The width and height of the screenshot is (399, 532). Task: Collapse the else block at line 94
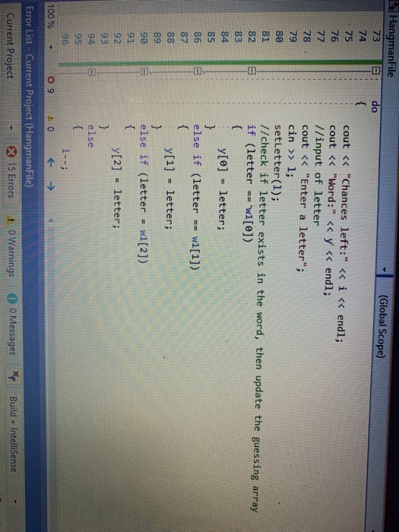(x=91, y=72)
